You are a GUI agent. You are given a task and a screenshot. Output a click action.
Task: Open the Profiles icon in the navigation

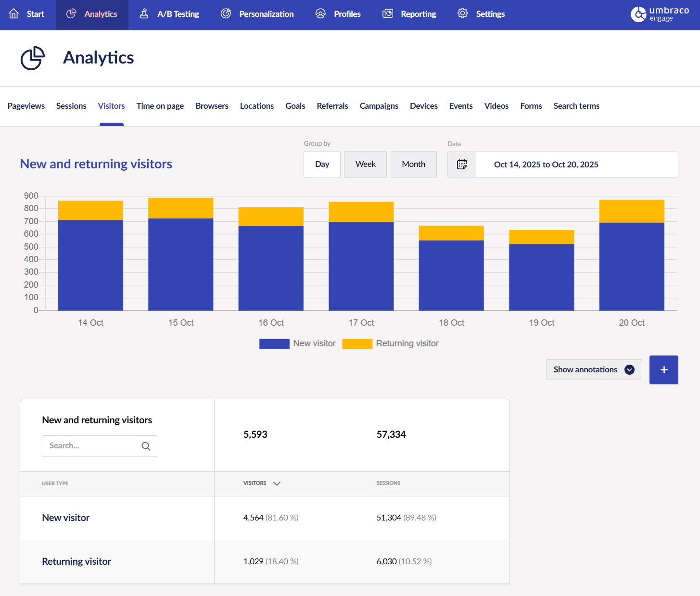coord(320,14)
